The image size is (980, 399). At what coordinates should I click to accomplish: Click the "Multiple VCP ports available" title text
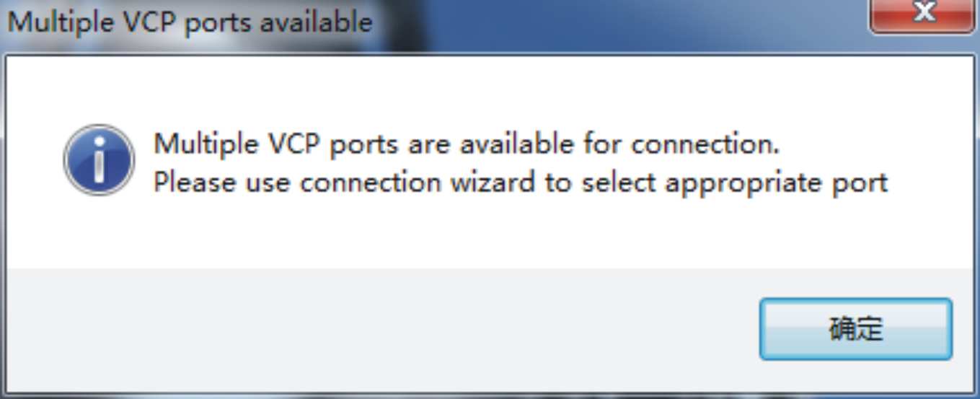click(190, 22)
